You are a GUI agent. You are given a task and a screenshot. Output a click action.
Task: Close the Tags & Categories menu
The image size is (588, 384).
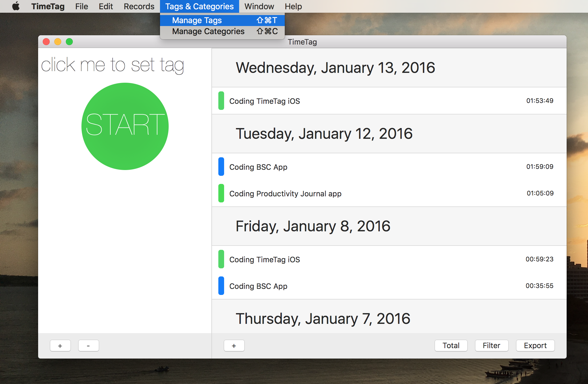[199, 6]
